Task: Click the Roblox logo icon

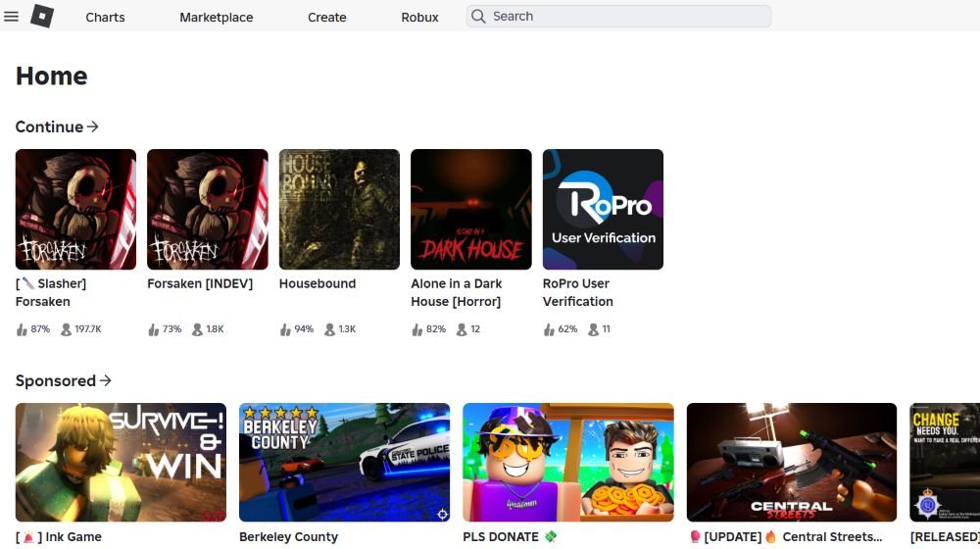Action: pos(42,16)
